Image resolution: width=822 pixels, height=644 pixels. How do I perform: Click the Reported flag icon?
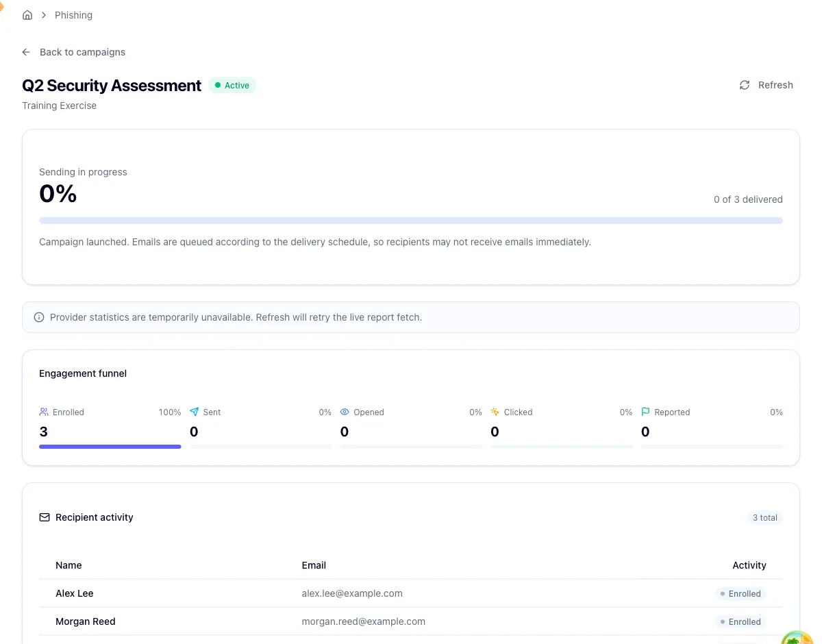coord(645,412)
